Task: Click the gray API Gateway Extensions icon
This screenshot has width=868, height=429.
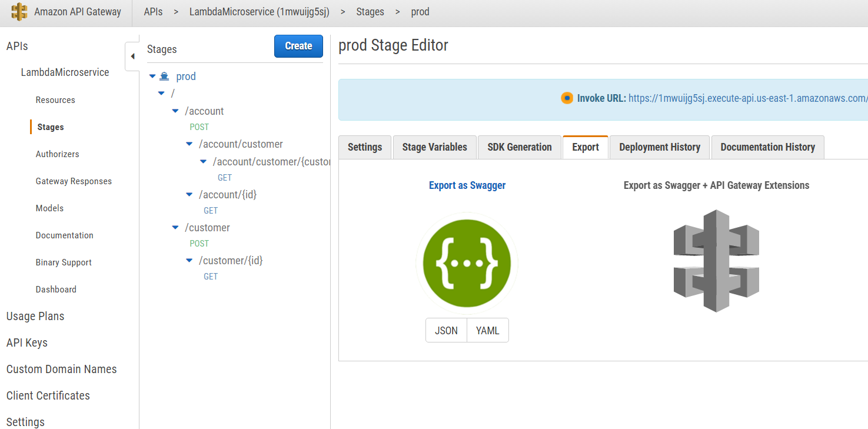Action: coord(716,261)
